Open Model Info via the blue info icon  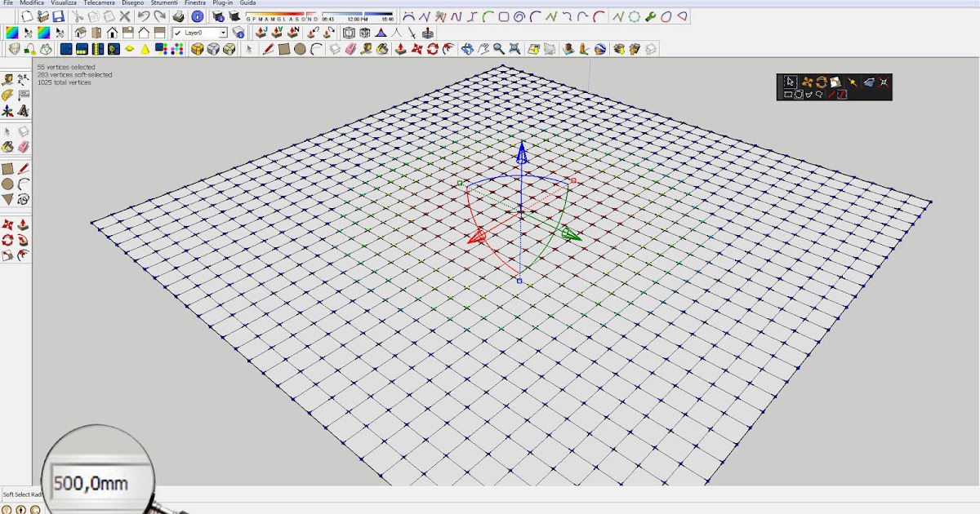198,16
